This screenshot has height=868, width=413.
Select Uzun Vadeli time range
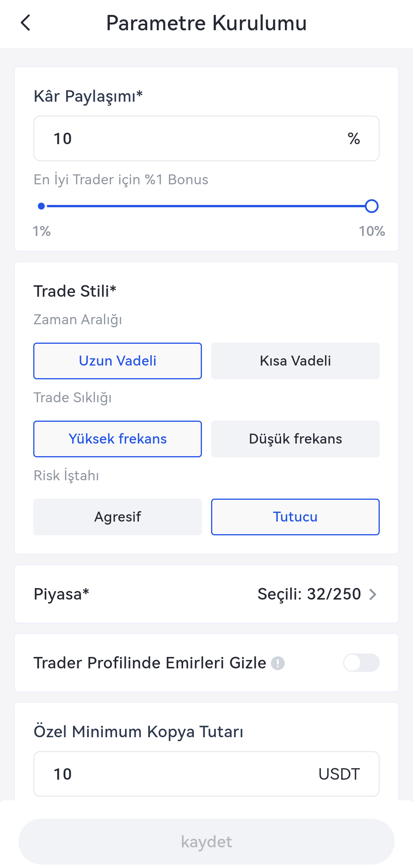coord(117,361)
